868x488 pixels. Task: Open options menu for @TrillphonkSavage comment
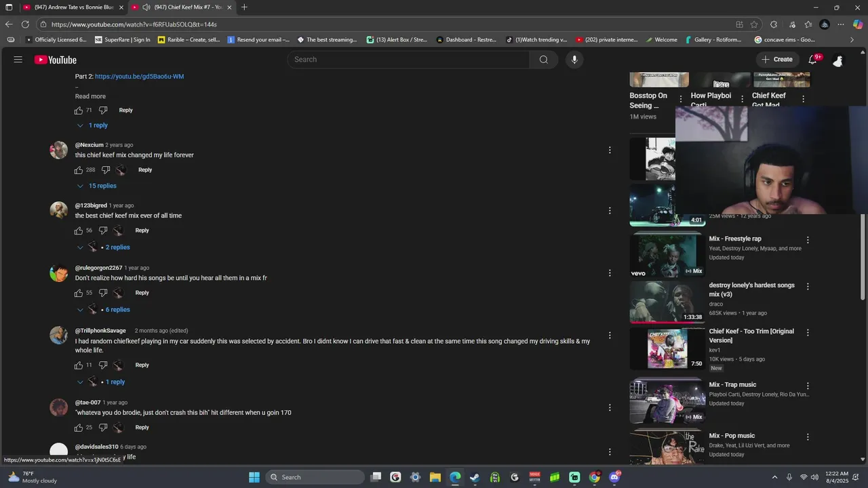[610, 335]
